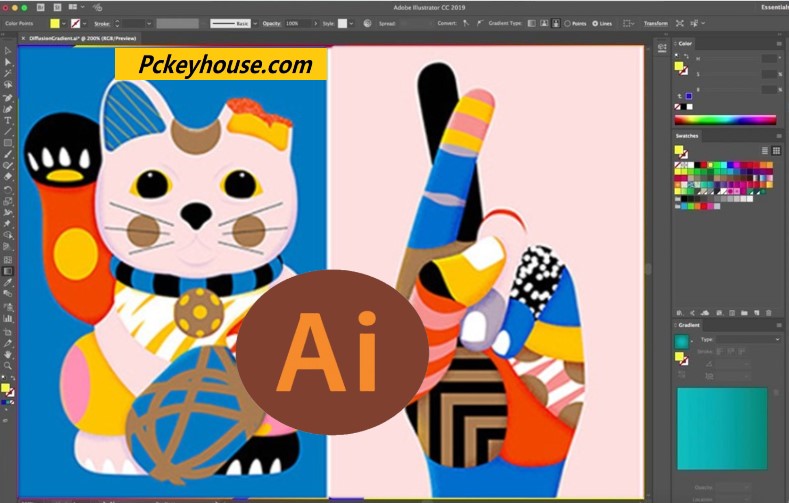Open Swatch Libraries menu icon
The width and height of the screenshot is (789, 503).
tap(679, 313)
